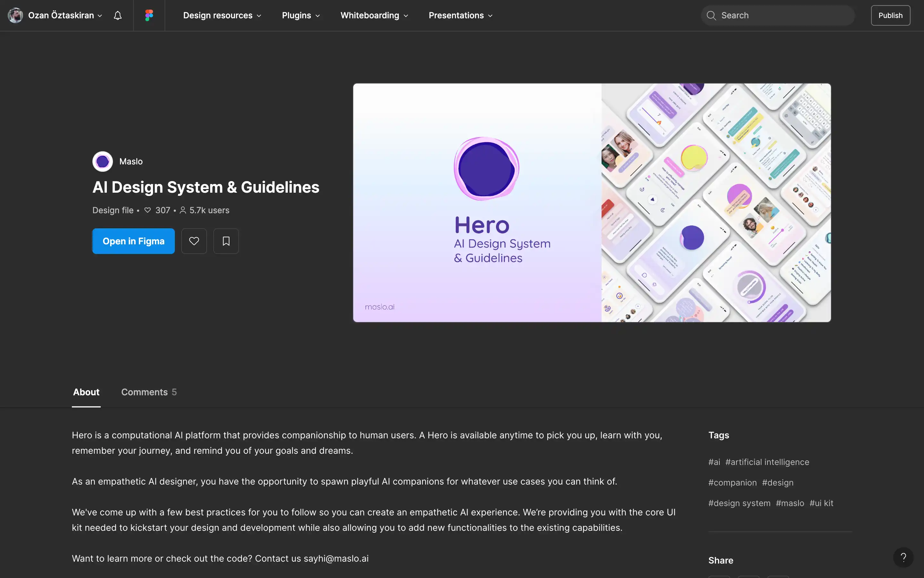Select the #artificial intelligence tag
The width and height of the screenshot is (924, 578).
tap(767, 462)
